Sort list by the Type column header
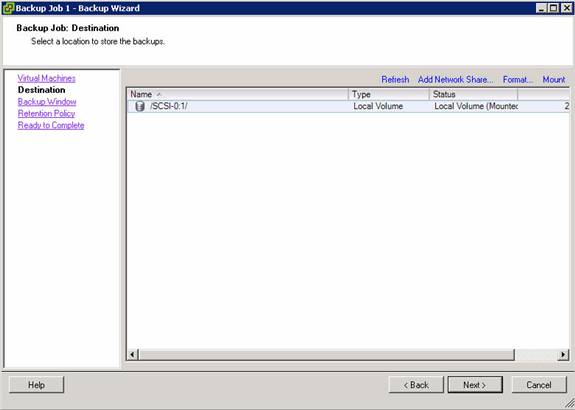This screenshot has width=575, height=410. coord(389,94)
